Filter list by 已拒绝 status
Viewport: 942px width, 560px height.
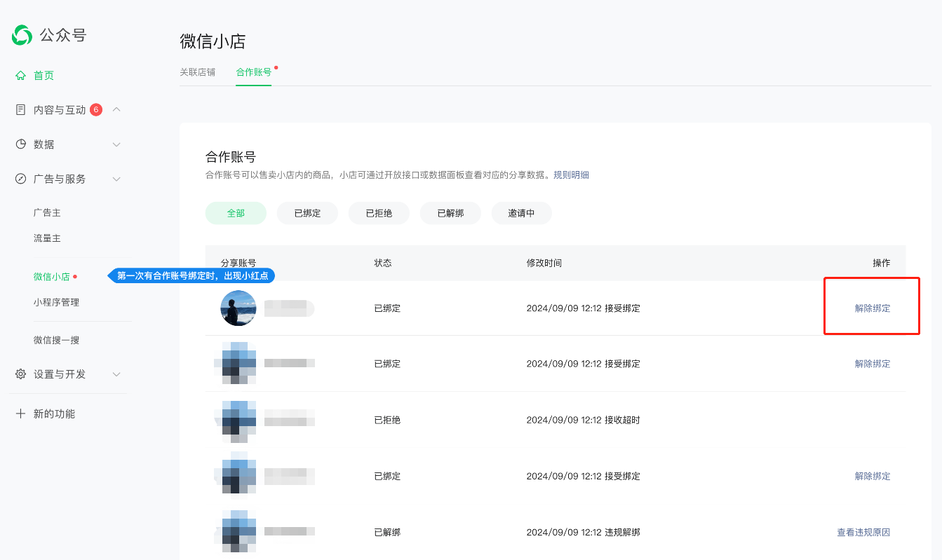379,213
